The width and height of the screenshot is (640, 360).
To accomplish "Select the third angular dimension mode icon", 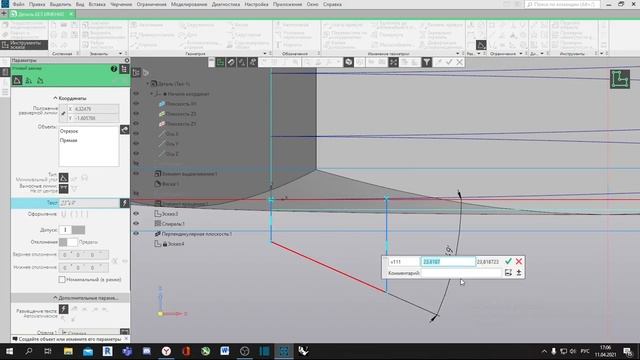I will (40, 80).
